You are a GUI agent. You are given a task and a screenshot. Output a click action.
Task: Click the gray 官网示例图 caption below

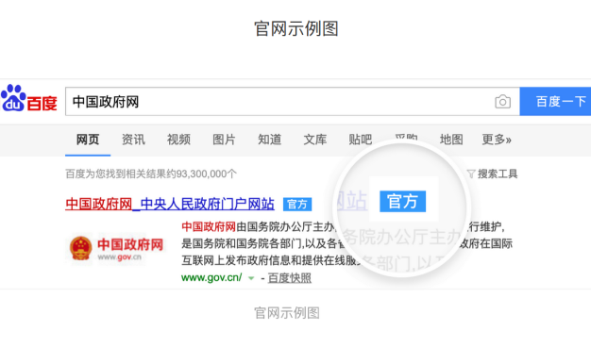pyautogui.click(x=287, y=313)
